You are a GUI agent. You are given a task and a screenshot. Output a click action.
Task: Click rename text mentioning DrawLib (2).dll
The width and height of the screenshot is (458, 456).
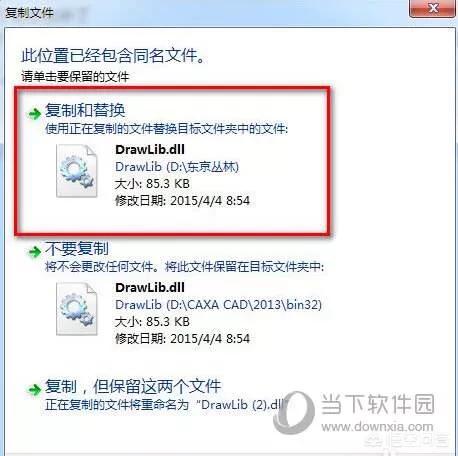(x=166, y=405)
